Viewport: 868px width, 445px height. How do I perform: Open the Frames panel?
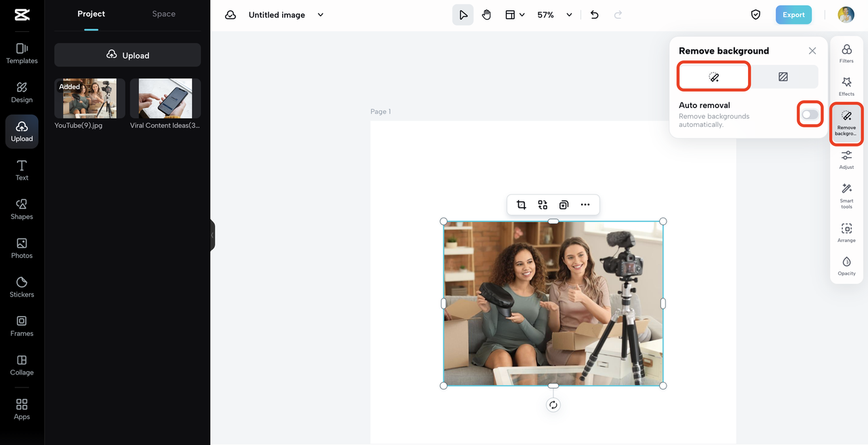[x=22, y=326]
